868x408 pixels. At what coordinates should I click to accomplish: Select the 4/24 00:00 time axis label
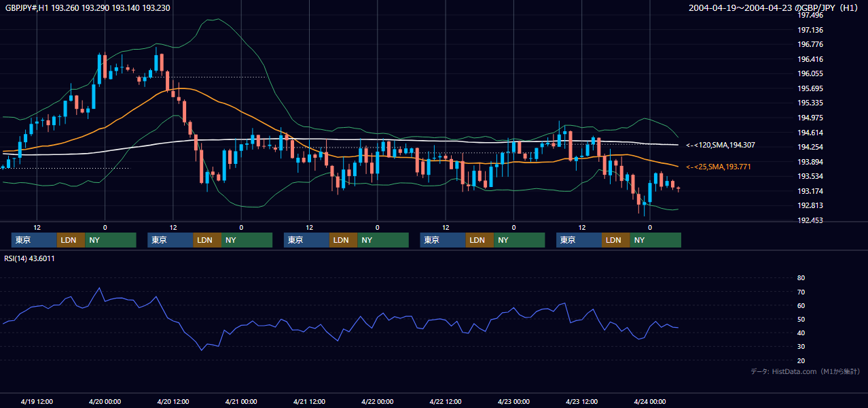tap(650, 402)
